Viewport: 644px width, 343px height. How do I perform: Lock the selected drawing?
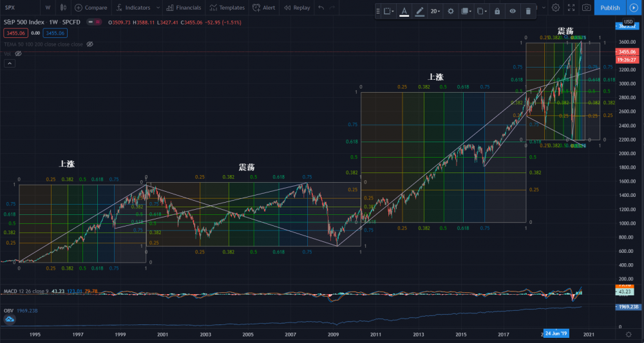(497, 11)
